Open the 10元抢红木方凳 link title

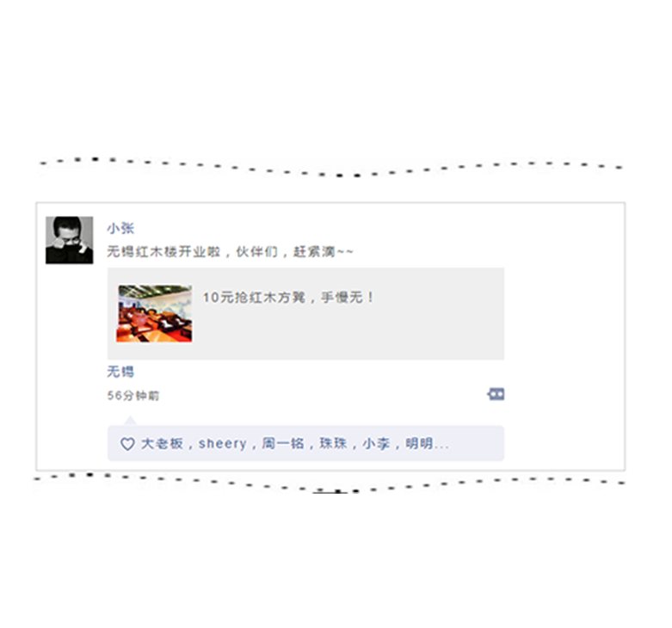288,297
